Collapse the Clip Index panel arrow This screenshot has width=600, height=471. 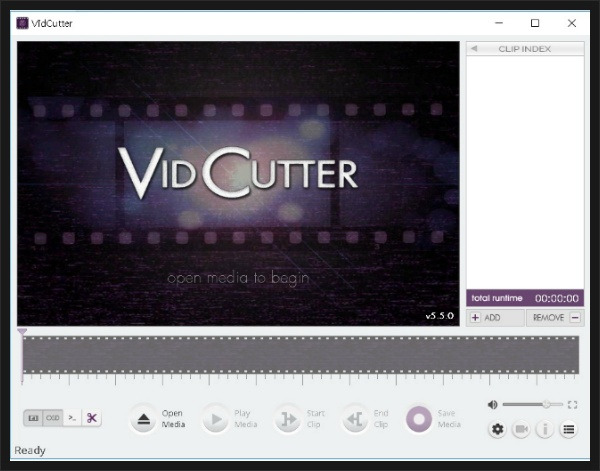(x=474, y=49)
